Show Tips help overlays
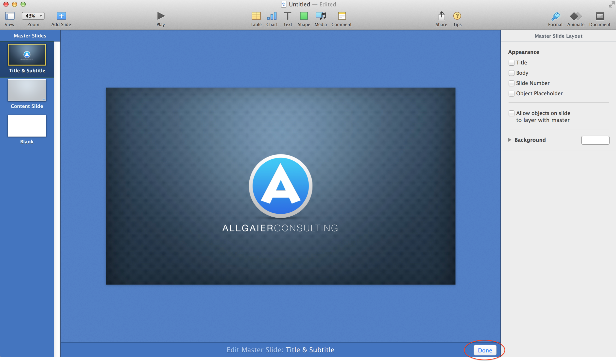 point(457,16)
